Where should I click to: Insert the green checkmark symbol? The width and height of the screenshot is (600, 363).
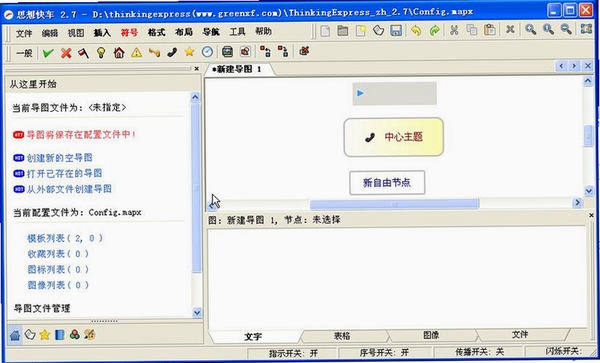point(48,53)
